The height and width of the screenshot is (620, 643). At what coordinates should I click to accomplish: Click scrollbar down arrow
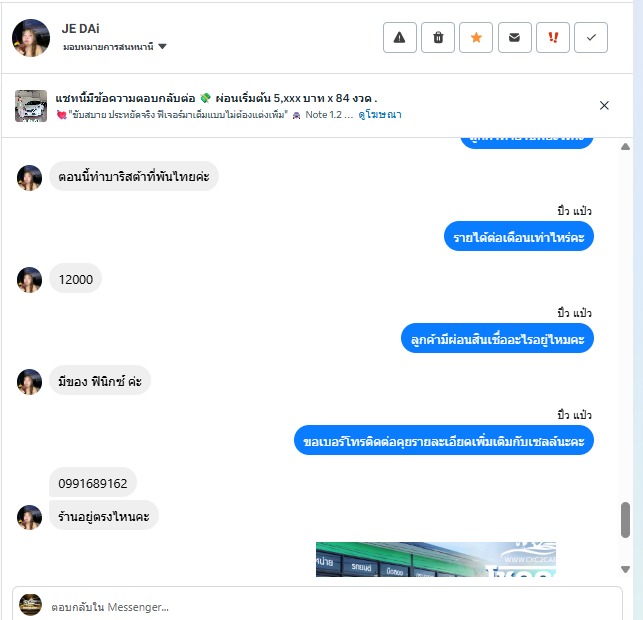pyautogui.click(x=625, y=569)
